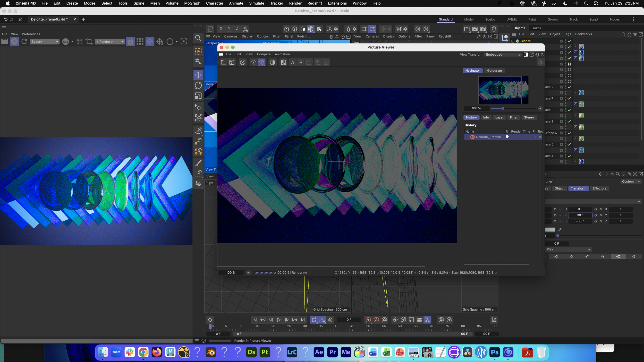This screenshot has height=362, width=644.
Task: Select the Rotate tool
Action: click(198, 85)
